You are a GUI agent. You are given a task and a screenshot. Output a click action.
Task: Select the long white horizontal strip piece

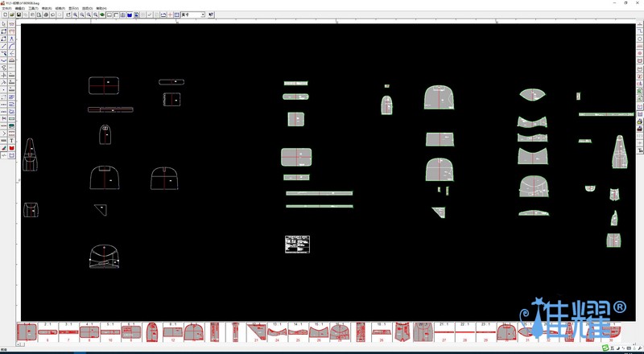point(110,109)
